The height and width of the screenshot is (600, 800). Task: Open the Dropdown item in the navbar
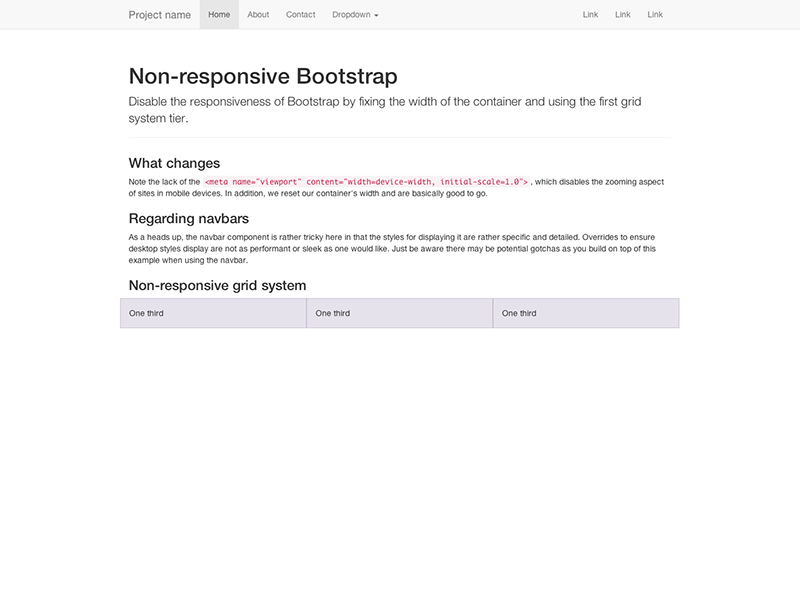click(x=352, y=15)
